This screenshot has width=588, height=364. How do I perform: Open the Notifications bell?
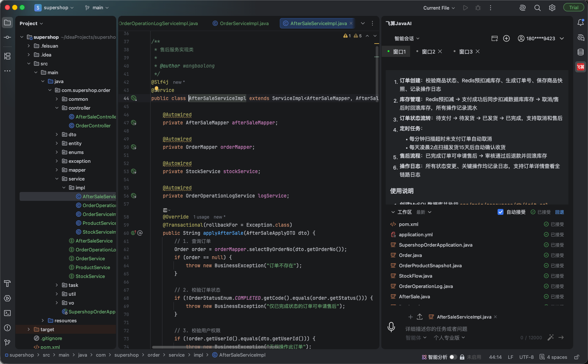[581, 23]
